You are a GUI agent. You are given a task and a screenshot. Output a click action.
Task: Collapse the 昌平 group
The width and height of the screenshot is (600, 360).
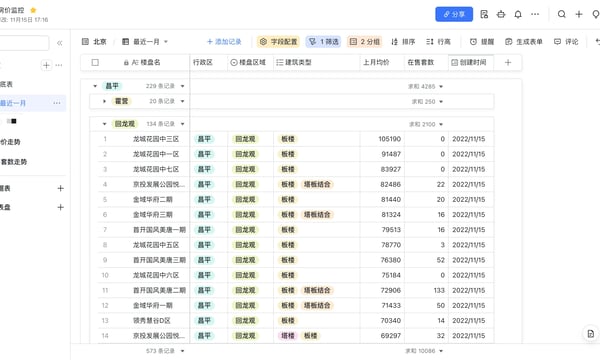point(95,86)
